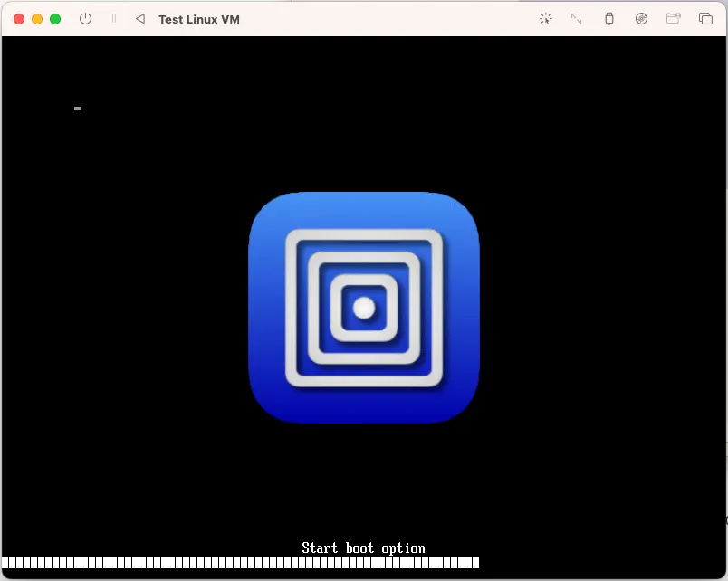Click the filled boot progress bar
The image size is (728, 581).
click(x=240, y=563)
